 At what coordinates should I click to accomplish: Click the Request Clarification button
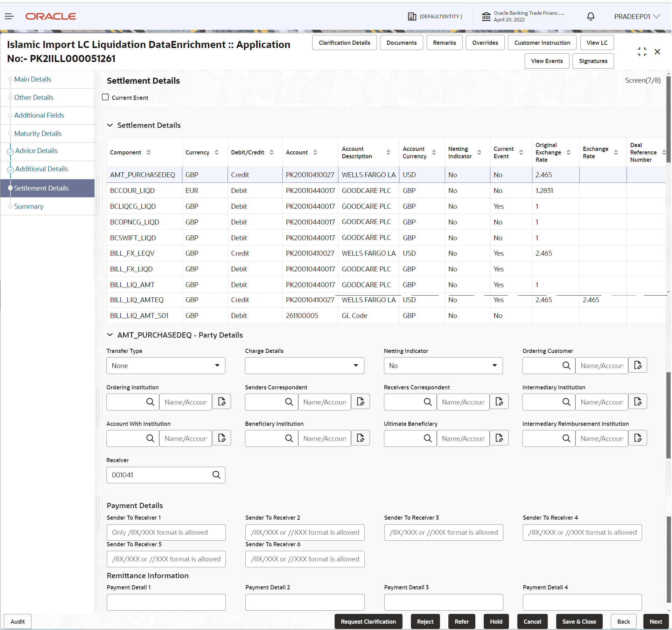pos(368,621)
